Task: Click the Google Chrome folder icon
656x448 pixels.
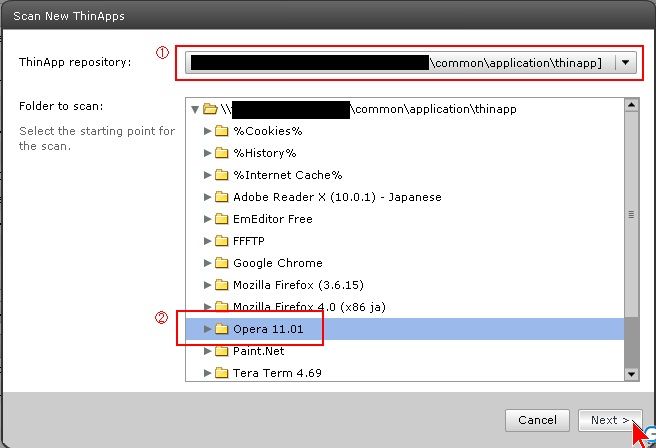Action: (221, 263)
